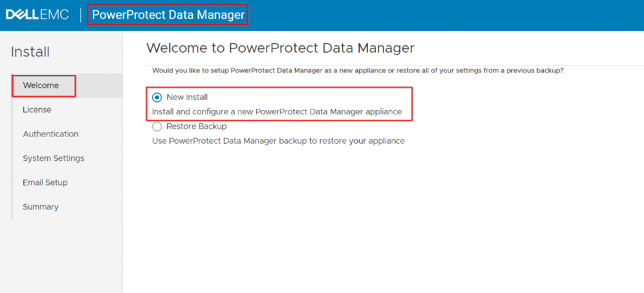Click the New Install option label
The height and width of the screenshot is (293, 644).
tap(187, 97)
